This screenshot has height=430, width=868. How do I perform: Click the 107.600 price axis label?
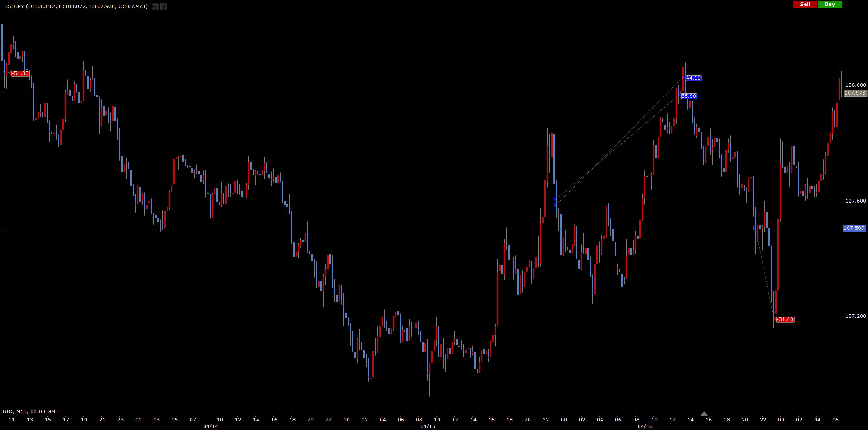855,201
